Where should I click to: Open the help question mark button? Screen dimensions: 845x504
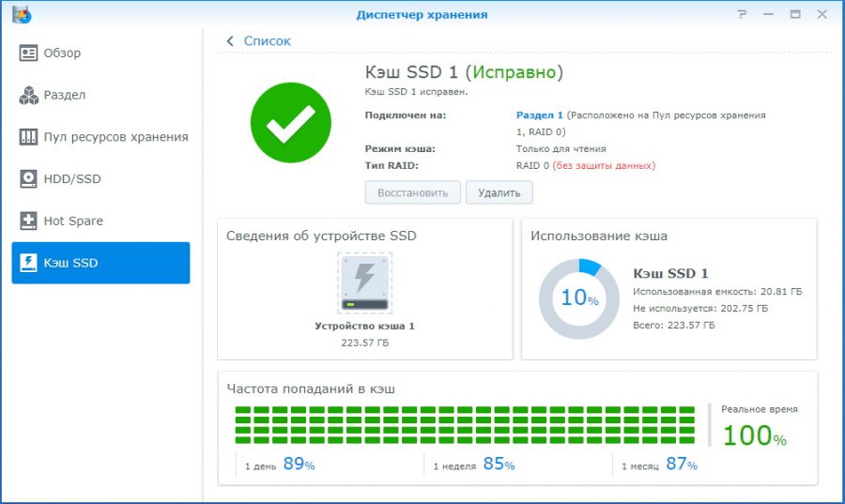coord(742,14)
